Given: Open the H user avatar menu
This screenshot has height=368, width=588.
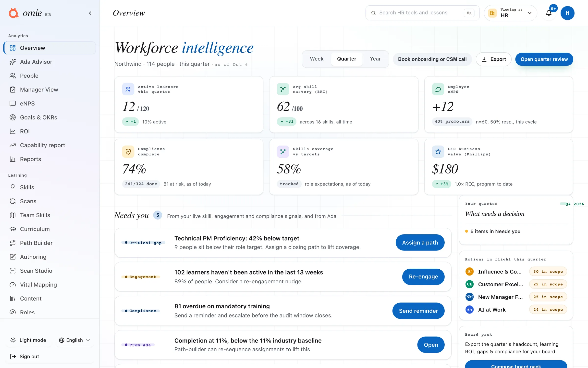Looking at the screenshot, I should (x=567, y=13).
